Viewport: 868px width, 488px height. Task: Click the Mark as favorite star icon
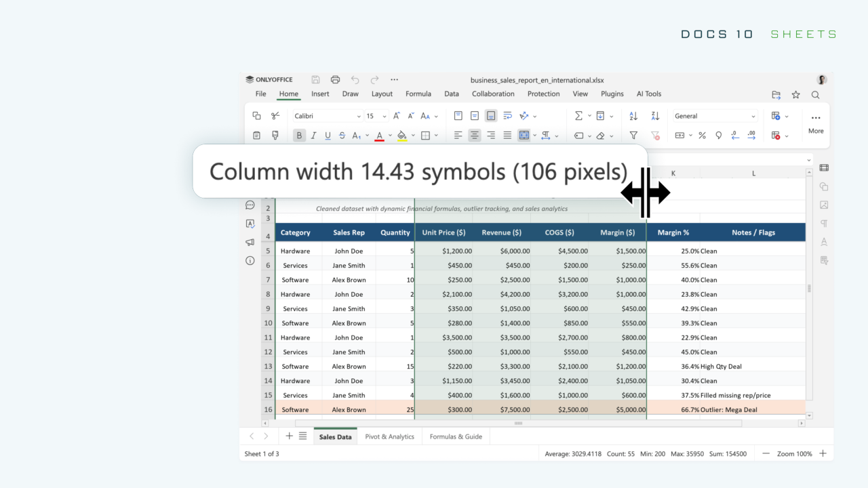796,95
